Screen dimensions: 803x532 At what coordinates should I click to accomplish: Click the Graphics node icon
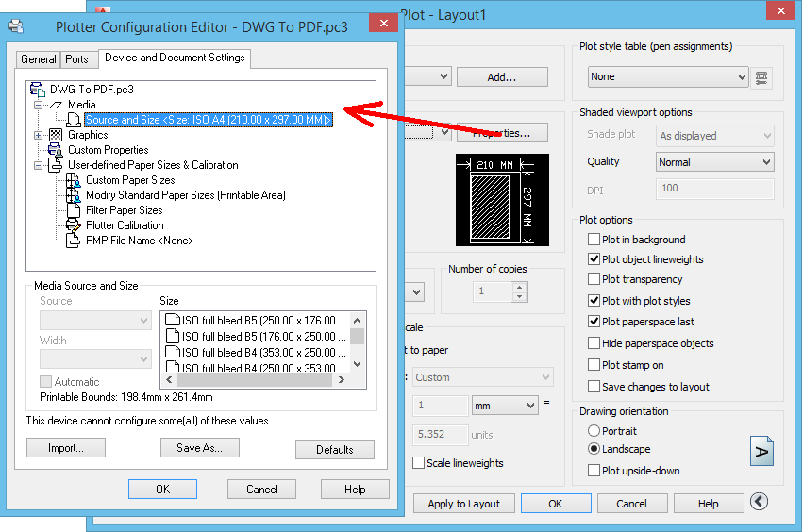[56, 135]
